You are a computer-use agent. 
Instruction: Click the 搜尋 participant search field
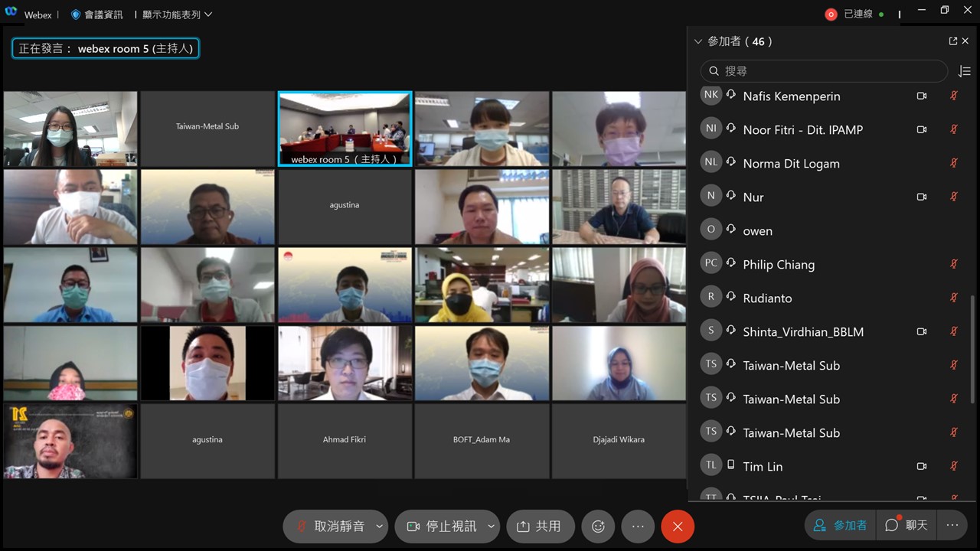tap(824, 71)
